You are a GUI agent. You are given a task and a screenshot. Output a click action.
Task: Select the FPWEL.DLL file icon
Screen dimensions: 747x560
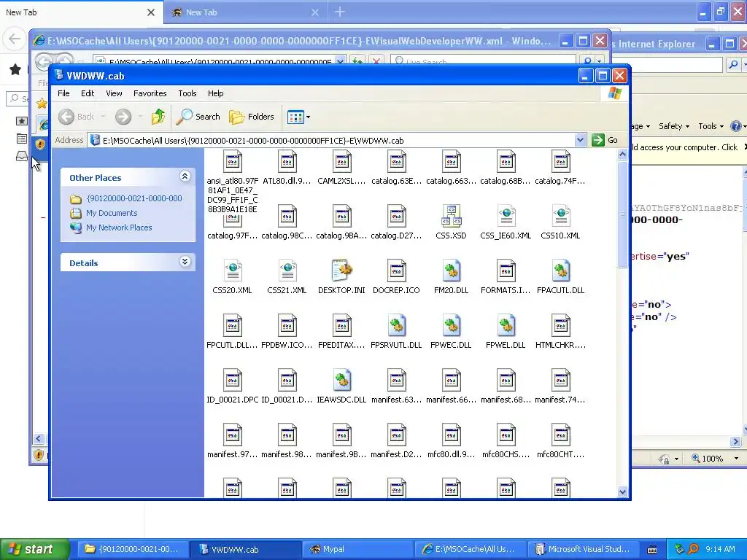(506, 326)
